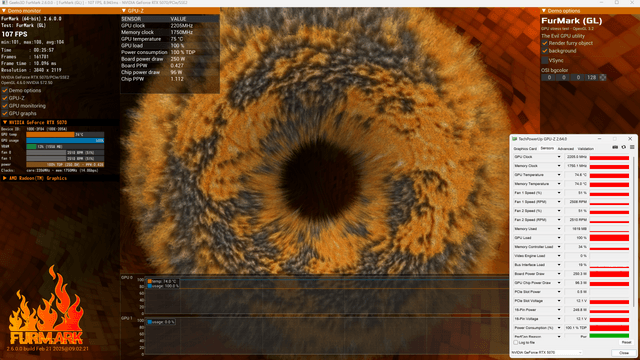Toggle the Log to file checkbox

[516, 342]
